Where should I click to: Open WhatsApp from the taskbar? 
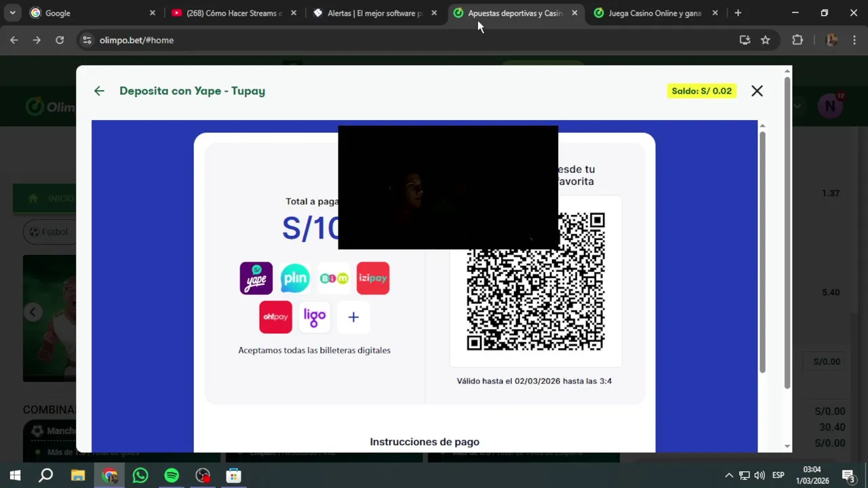click(140, 476)
